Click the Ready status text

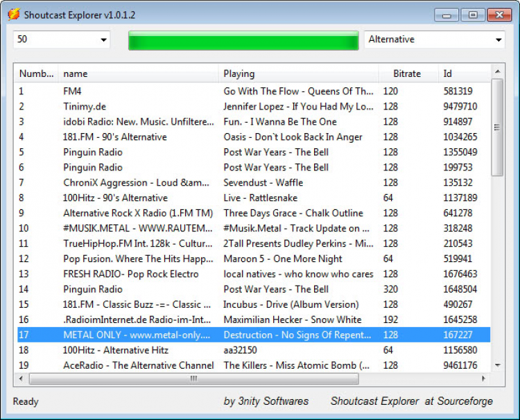[x=26, y=401]
